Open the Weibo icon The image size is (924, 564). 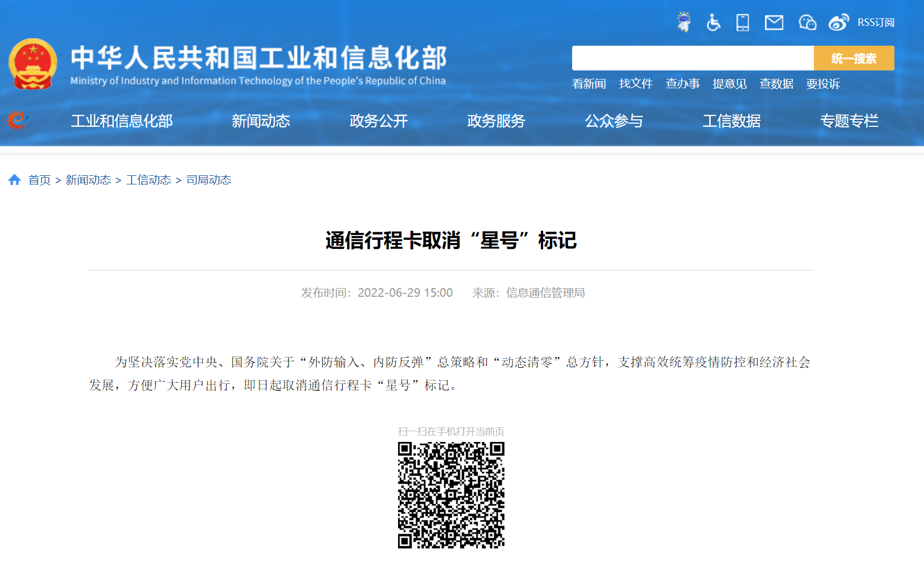pyautogui.click(x=838, y=23)
